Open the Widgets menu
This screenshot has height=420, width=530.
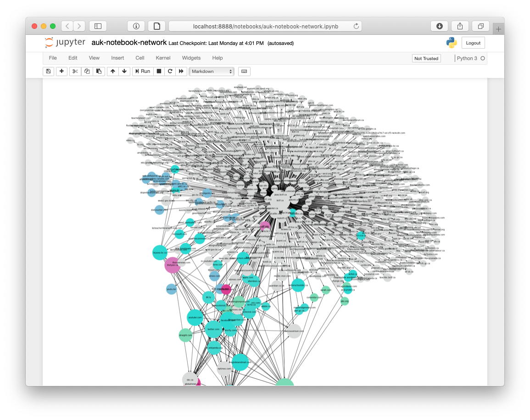pos(191,58)
